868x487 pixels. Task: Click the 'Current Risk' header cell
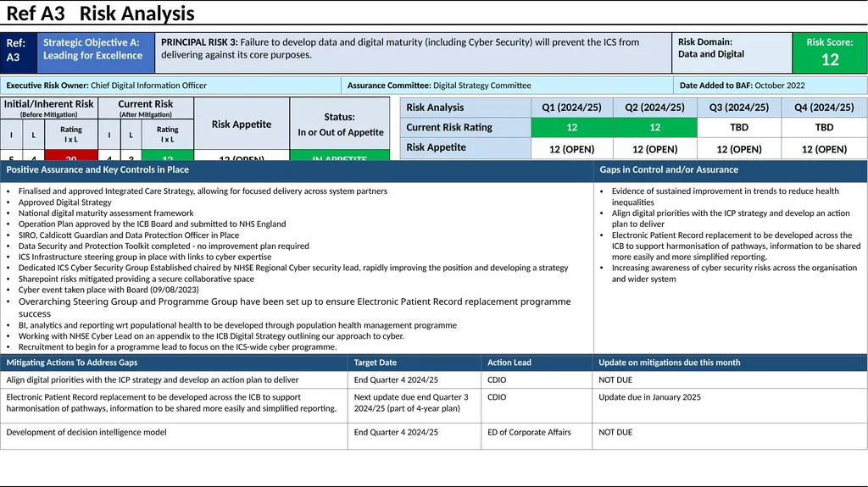[146, 108]
